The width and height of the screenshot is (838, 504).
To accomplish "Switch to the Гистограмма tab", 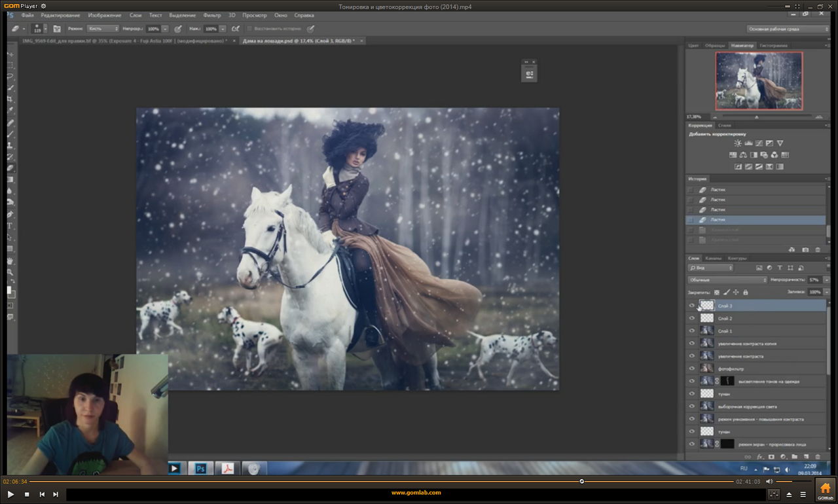I will point(774,46).
